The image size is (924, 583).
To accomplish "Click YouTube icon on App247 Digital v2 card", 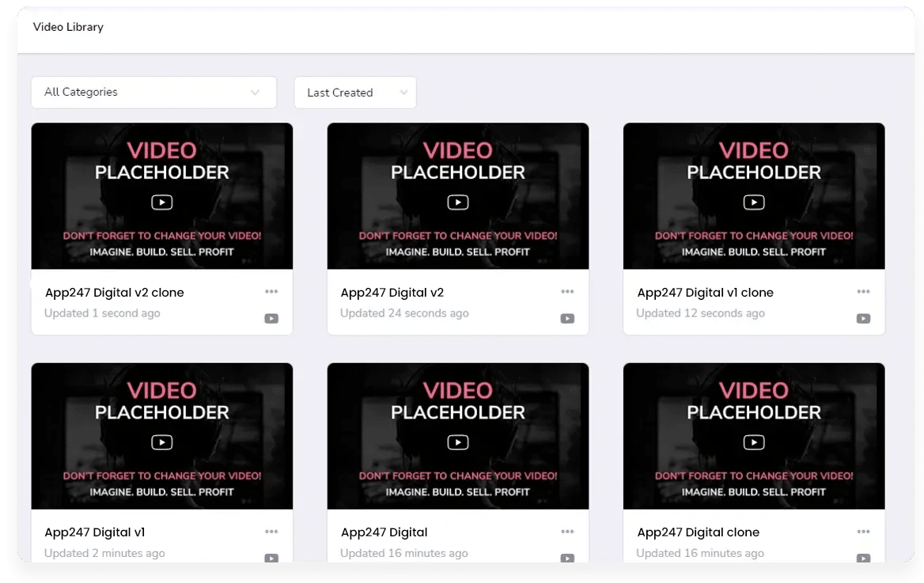I will tap(567, 319).
